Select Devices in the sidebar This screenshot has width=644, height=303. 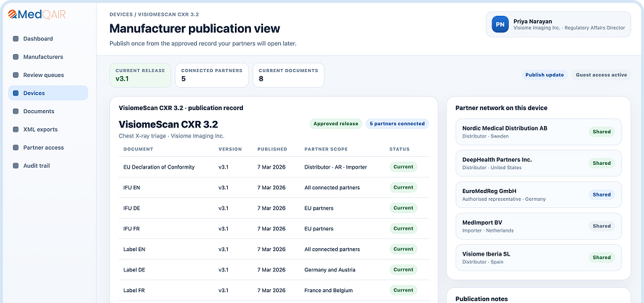click(x=48, y=93)
